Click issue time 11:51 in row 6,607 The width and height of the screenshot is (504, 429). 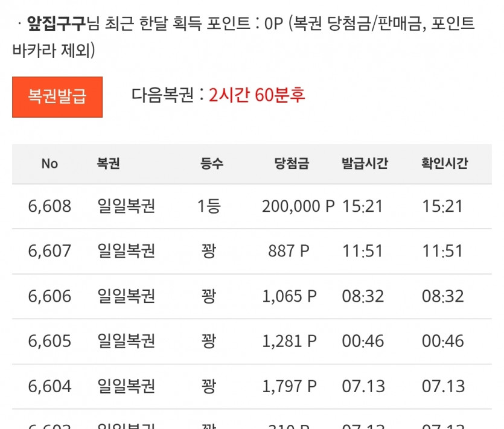[363, 251]
